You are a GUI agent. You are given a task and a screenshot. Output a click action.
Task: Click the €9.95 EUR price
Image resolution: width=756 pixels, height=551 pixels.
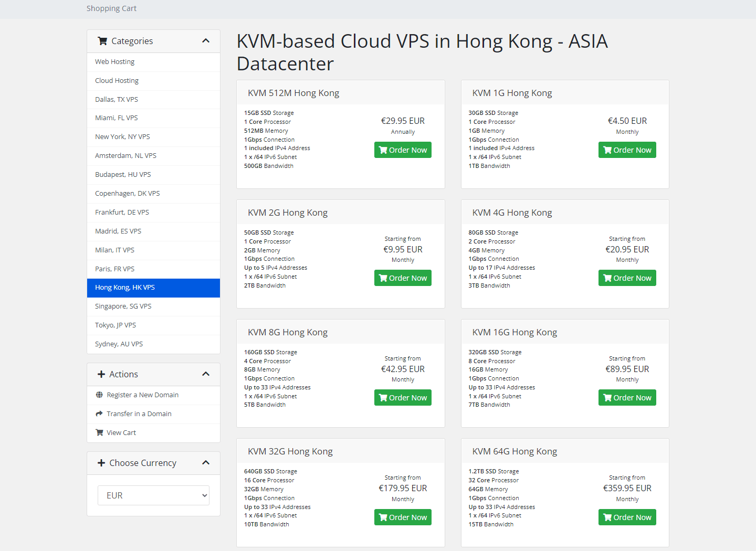pyautogui.click(x=403, y=249)
